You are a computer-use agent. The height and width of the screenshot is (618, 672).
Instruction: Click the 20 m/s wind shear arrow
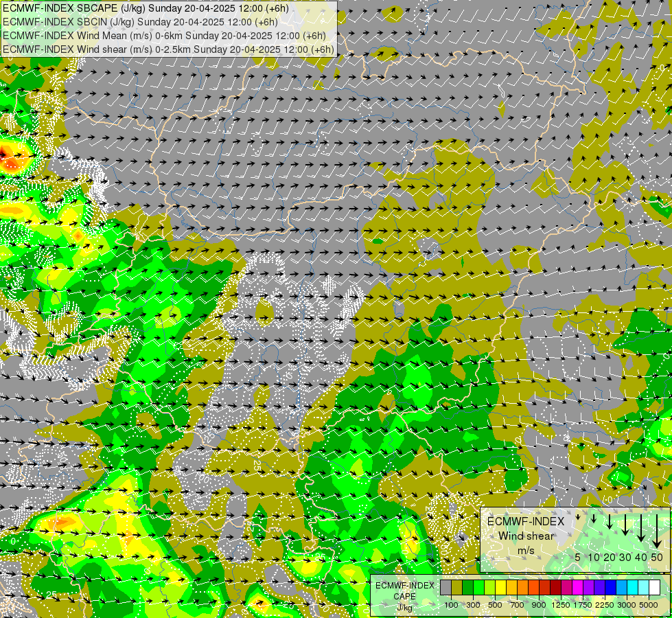[610, 521]
